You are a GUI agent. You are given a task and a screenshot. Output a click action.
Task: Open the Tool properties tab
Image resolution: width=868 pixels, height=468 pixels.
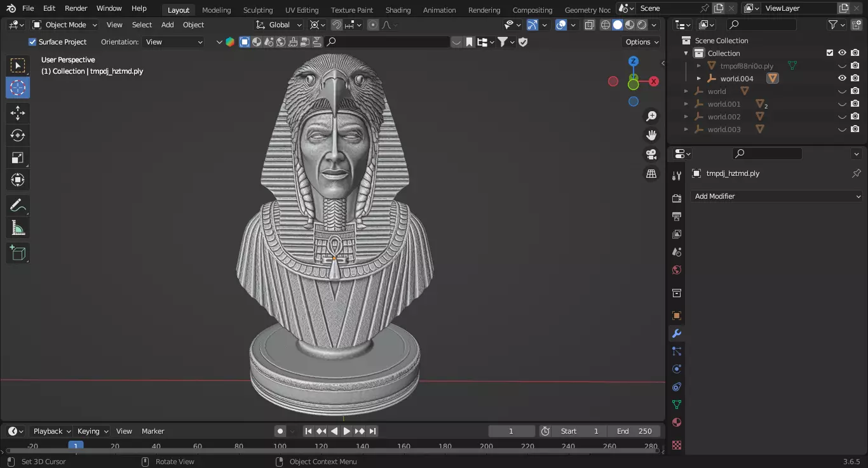[677, 176]
